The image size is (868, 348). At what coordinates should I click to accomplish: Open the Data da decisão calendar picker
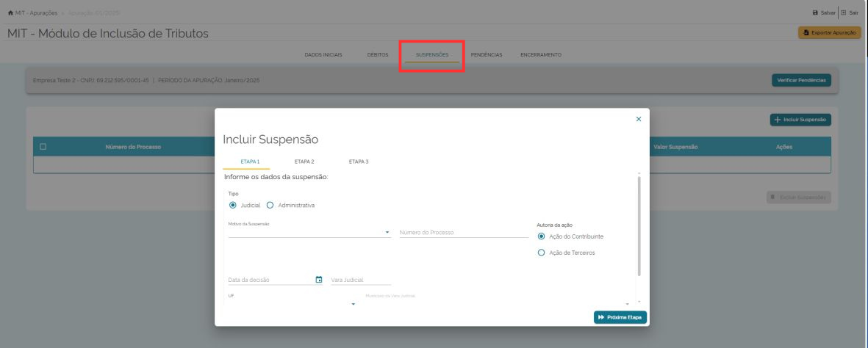pyautogui.click(x=319, y=280)
